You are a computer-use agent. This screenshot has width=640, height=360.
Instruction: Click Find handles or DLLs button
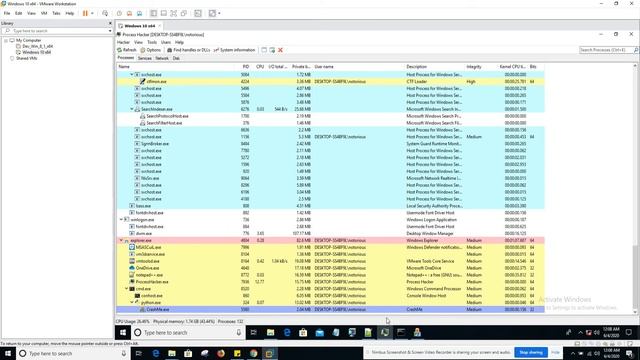click(x=189, y=50)
